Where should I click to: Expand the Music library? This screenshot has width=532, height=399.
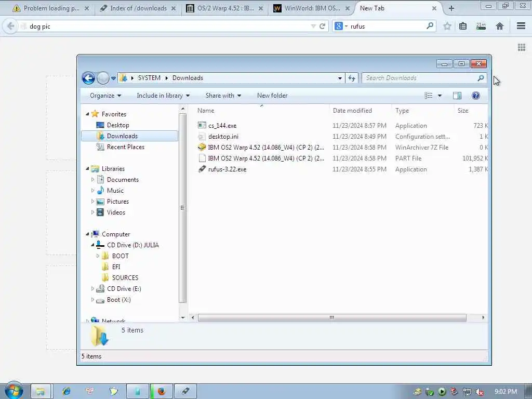click(92, 190)
